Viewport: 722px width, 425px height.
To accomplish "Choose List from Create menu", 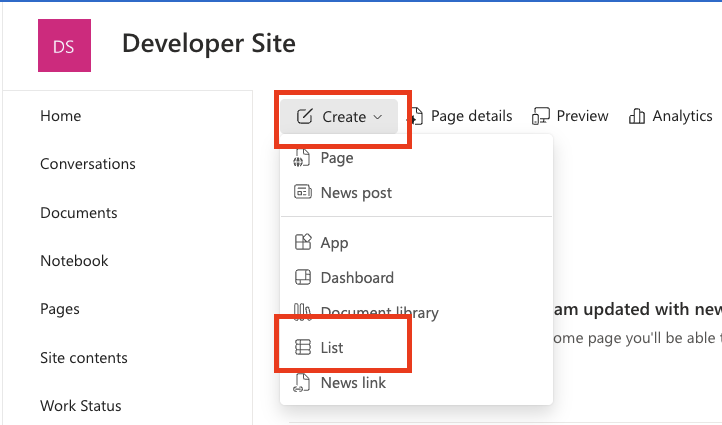I will click(416, 348).
